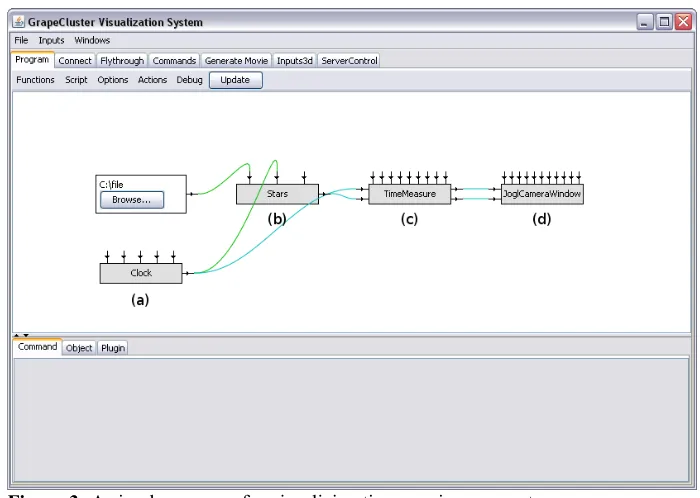700x498 pixels.
Task: Switch to the Plugin tab
Action: tap(113, 348)
